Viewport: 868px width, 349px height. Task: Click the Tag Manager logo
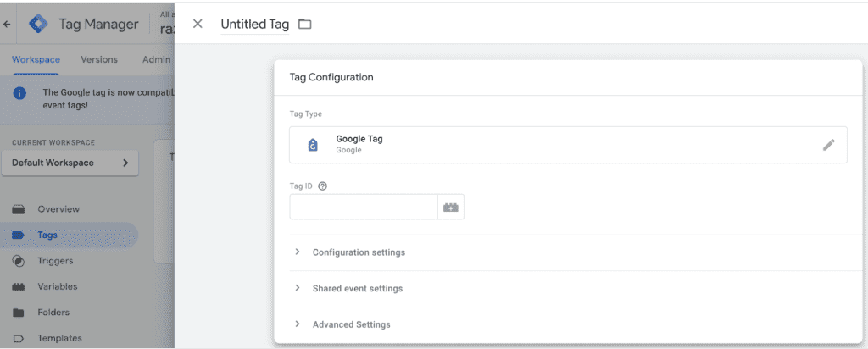point(39,25)
